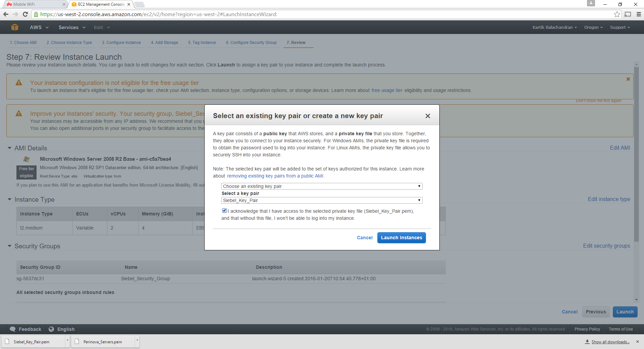Open Kartik Balachandran account menu
The image size is (644, 349).
(555, 28)
